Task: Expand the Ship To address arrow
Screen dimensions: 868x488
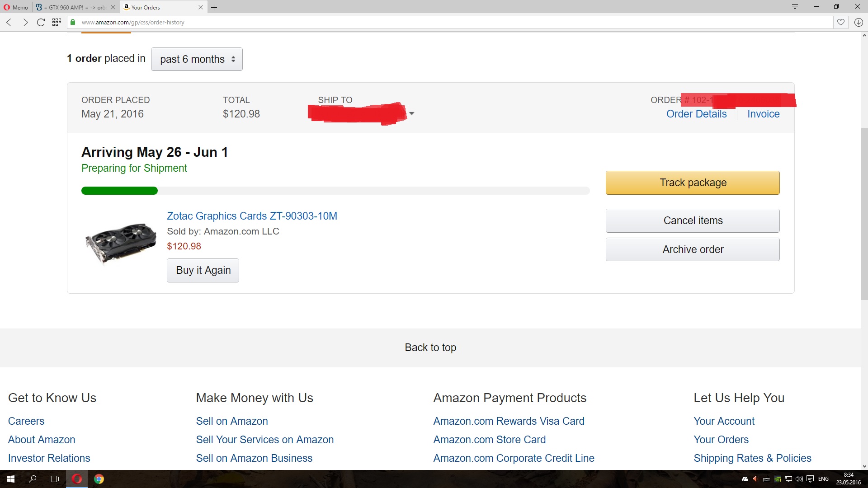Action: tap(411, 113)
